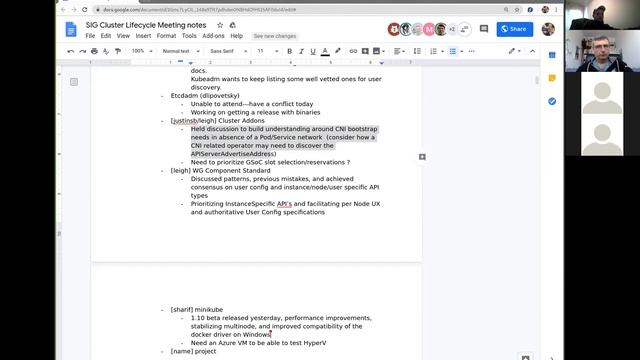The height and width of the screenshot is (360, 640).
Task: Open the browser three-dot menu
Action: [556, 9]
